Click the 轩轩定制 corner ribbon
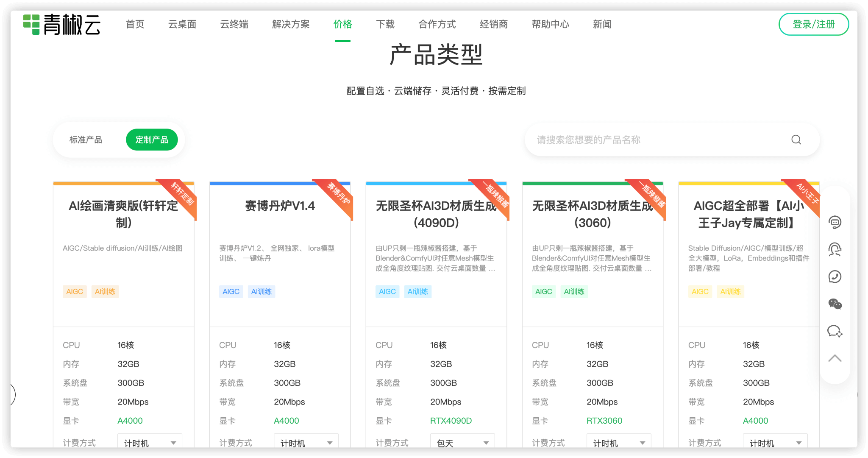The image size is (868, 458). click(182, 193)
